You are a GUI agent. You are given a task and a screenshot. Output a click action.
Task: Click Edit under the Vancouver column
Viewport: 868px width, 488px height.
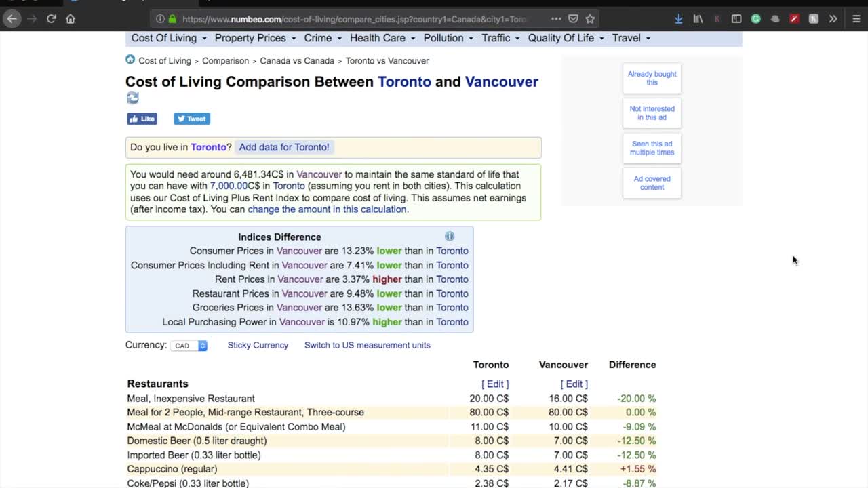click(574, 384)
